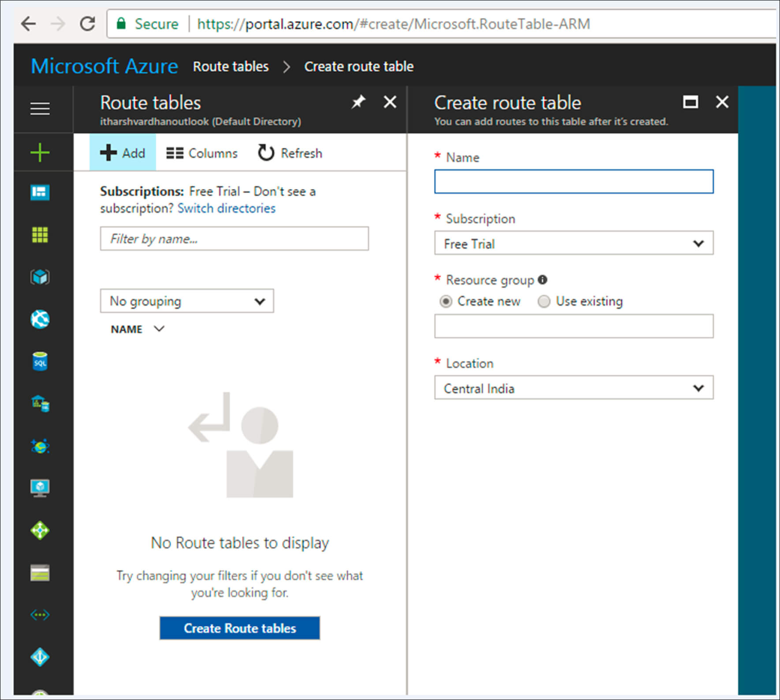Refresh the Route tables list
The height and width of the screenshot is (700, 780).
click(x=290, y=153)
